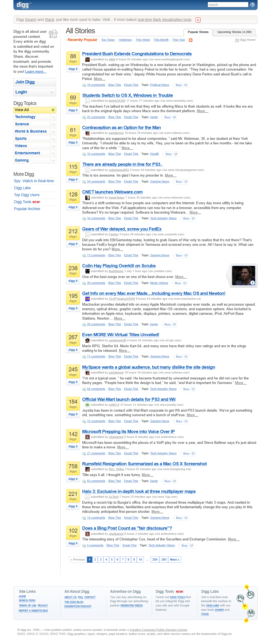Click submitter avatar for President Bush story
The image size is (271, 644).
tap(87, 60)
